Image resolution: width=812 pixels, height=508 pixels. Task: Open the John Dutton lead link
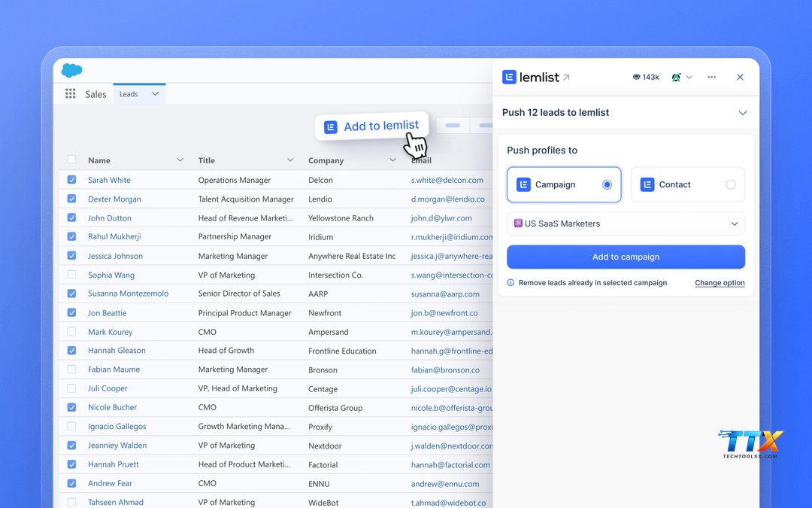(x=110, y=217)
